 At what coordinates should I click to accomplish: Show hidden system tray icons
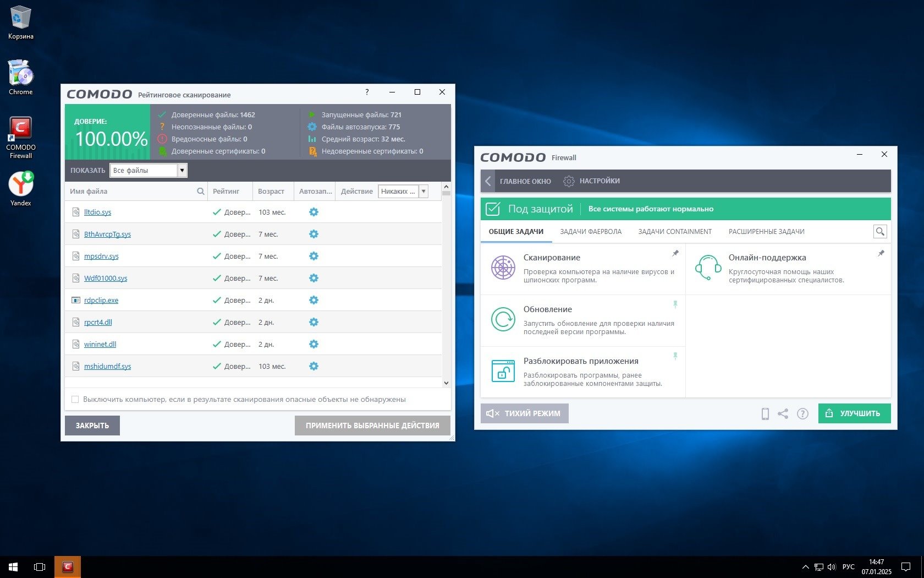click(805, 566)
